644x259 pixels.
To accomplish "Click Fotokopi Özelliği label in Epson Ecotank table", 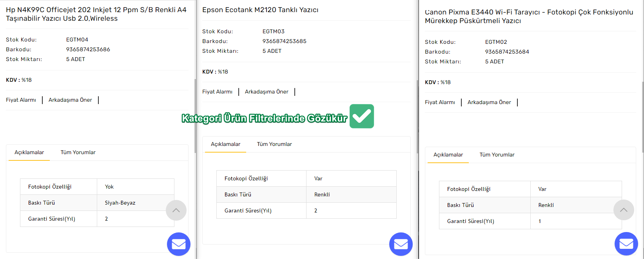I will (246, 178).
